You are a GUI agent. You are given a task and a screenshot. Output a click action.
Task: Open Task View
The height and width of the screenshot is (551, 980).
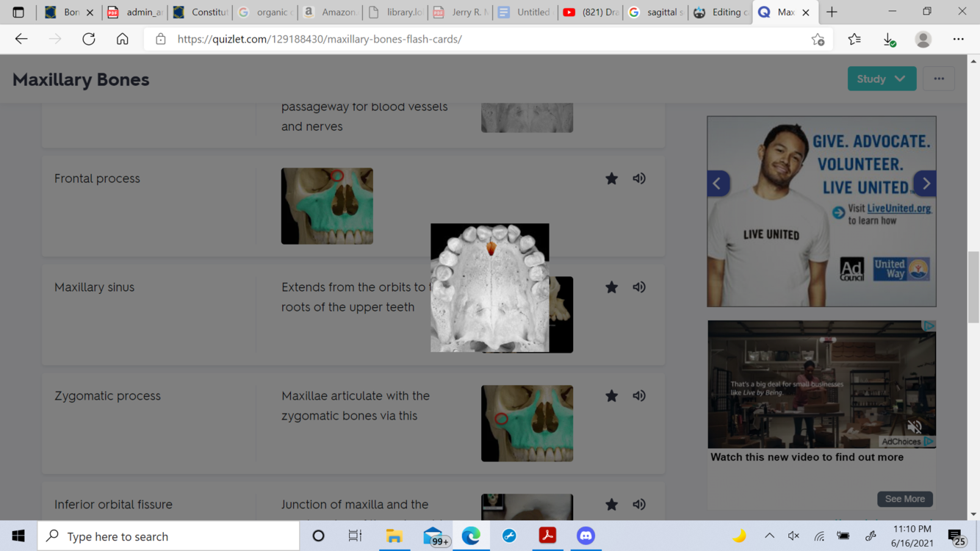[x=356, y=536]
